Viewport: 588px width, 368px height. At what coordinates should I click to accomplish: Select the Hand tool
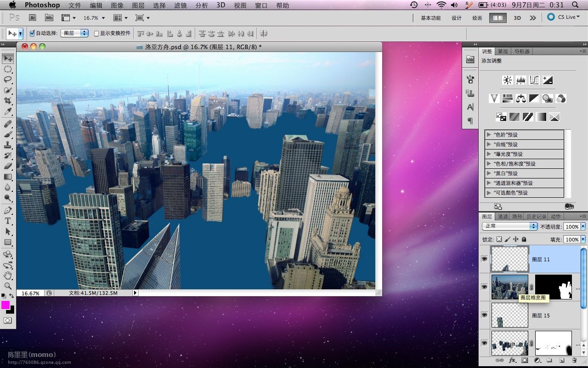8,276
